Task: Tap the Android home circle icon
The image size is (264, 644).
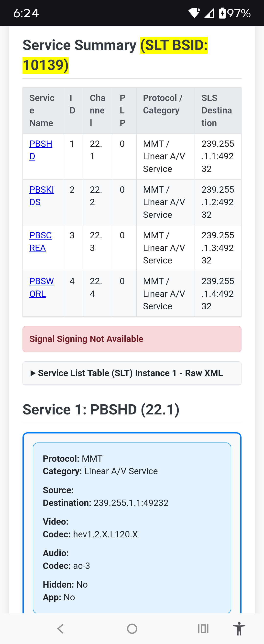Action: [132, 628]
